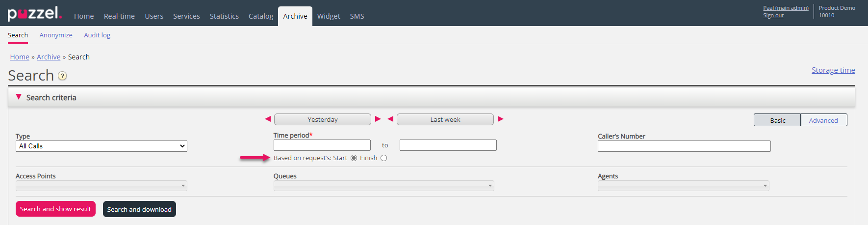Switch to Advanced search mode
Viewport: 868px width, 225px height.
pyautogui.click(x=823, y=120)
